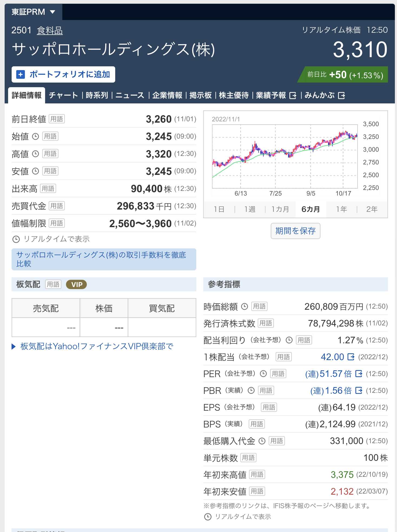Open the みんかぶ external tab
This screenshot has width=397, height=532.
325,95
